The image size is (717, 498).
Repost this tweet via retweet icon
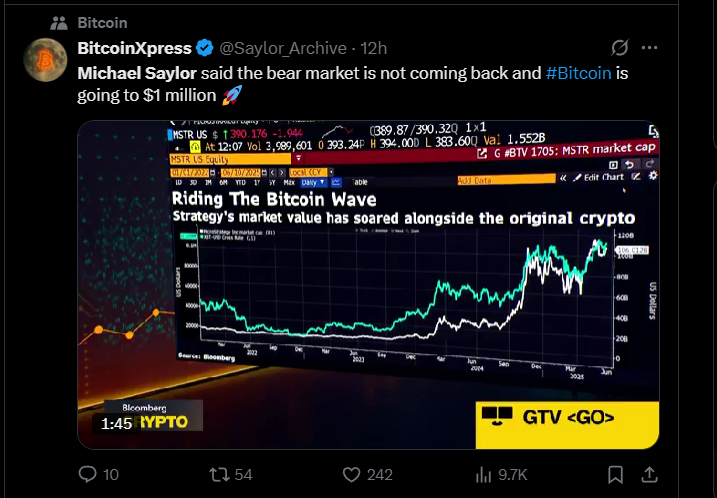click(x=219, y=475)
